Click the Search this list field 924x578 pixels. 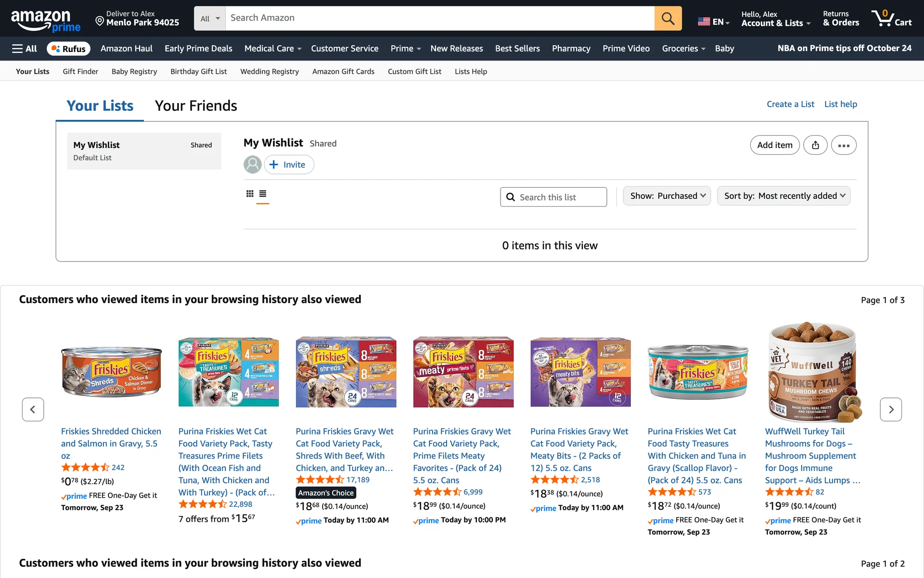coord(553,197)
